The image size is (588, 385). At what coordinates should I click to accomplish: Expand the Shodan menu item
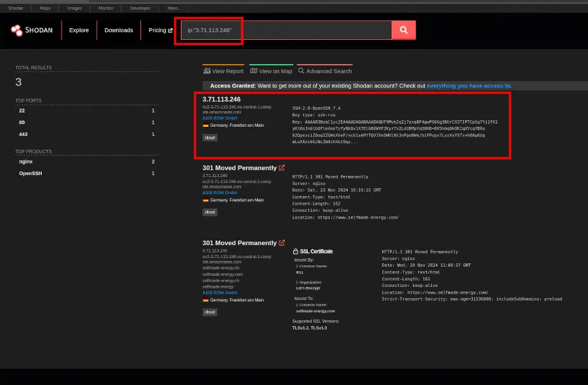(15, 8)
